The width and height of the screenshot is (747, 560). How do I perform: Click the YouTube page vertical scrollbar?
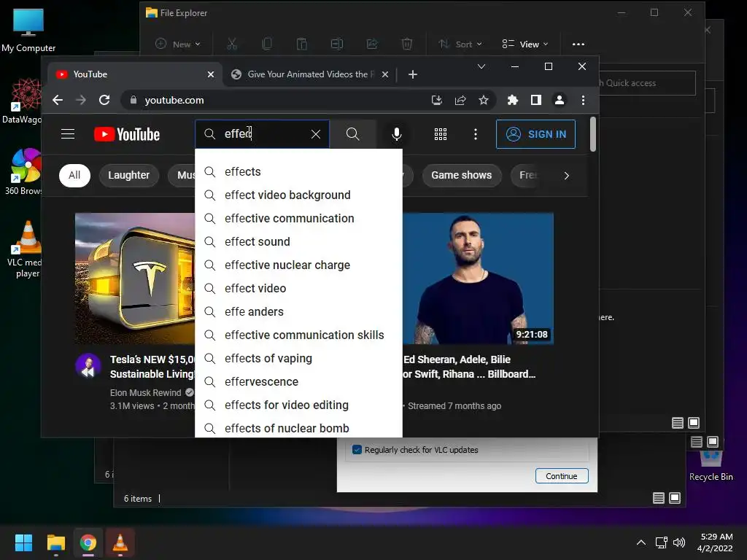tap(592, 134)
